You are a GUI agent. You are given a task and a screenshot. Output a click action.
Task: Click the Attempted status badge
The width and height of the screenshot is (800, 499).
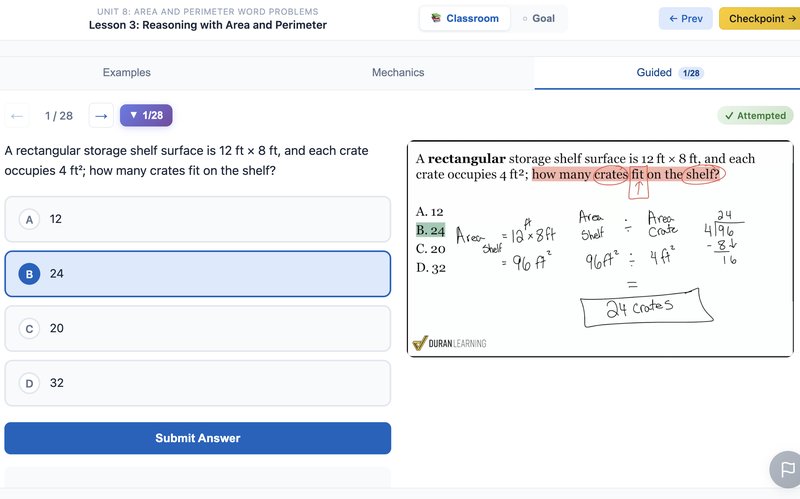755,116
